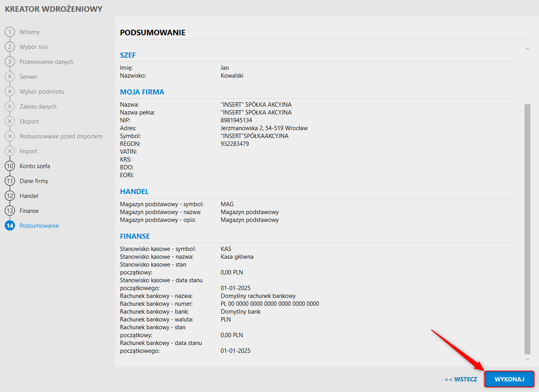Select the Handel step in sidebar
This screenshot has height=392, width=539.
point(29,196)
